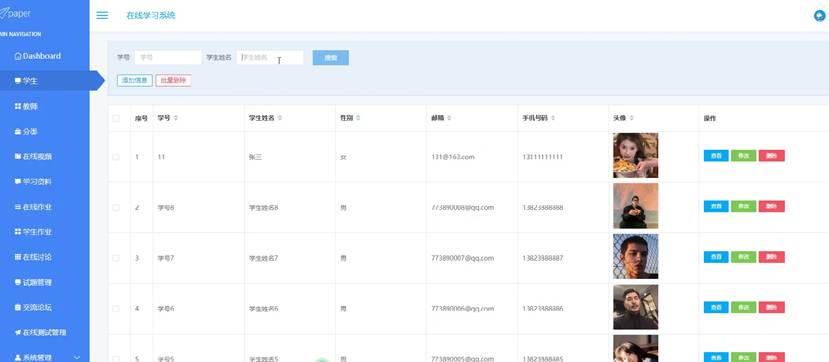Click blue 查看 button for 学号8 row
This screenshot has width=829, height=362.
point(716,207)
